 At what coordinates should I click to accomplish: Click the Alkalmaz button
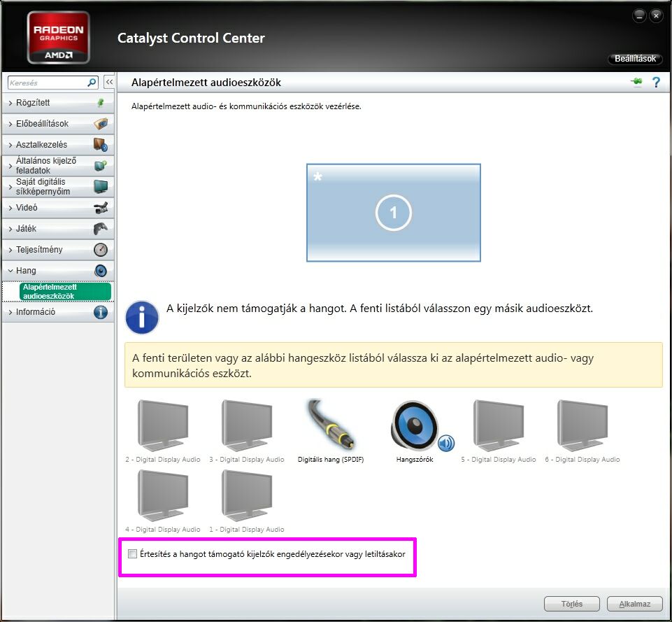tap(635, 604)
